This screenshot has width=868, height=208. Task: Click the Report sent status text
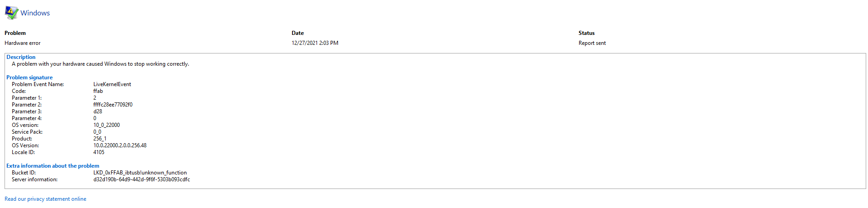592,43
